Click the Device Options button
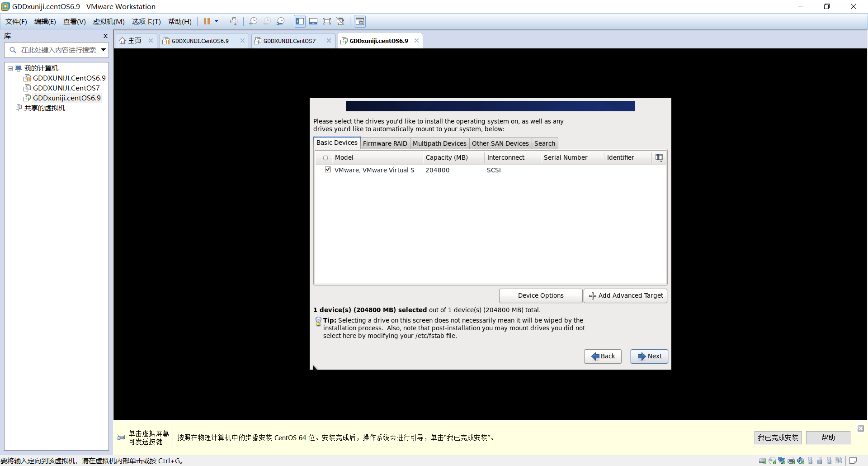Screen dimensions: 868x466 pyautogui.click(x=541, y=295)
